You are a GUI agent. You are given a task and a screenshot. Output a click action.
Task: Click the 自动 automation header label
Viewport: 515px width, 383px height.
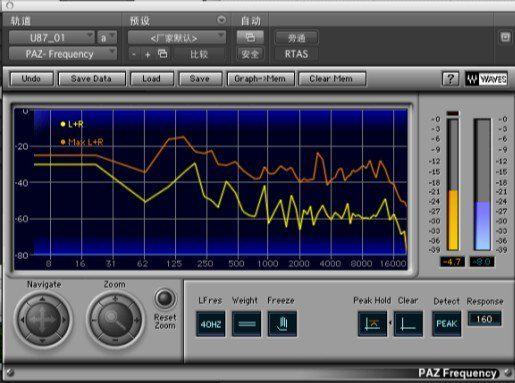pyautogui.click(x=251, y=21)
